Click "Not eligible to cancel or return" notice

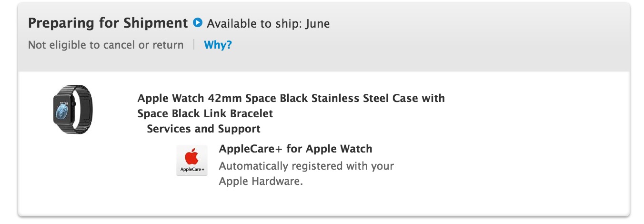click(106, 45)
